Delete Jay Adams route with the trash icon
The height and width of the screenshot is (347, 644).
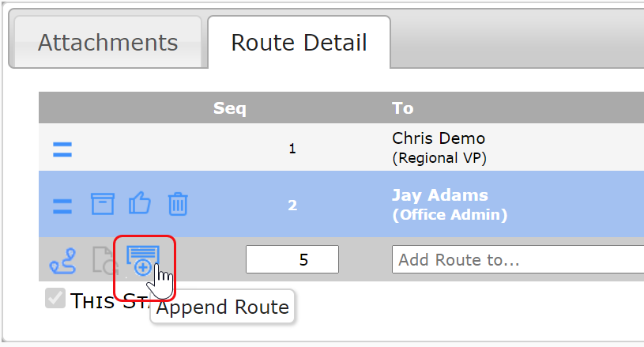click(x=178, y=204)
